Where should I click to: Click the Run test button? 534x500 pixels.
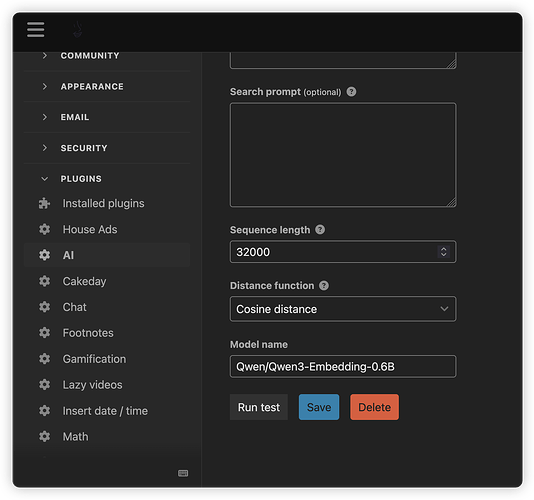click(259, 407)
